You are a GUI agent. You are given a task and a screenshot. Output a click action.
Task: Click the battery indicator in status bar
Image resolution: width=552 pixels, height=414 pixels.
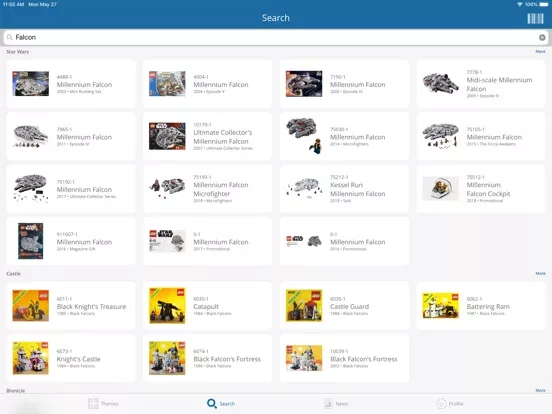(x=544, y=4)
